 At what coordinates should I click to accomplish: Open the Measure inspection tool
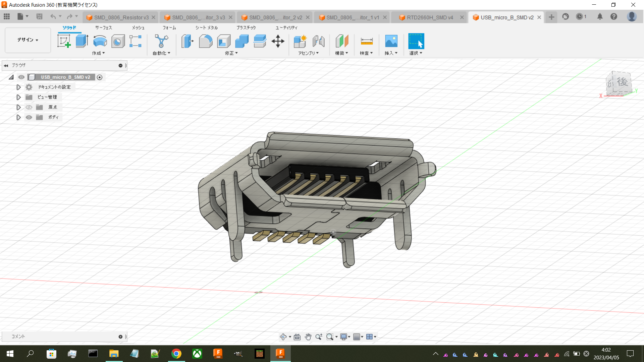tap(367, 41)
